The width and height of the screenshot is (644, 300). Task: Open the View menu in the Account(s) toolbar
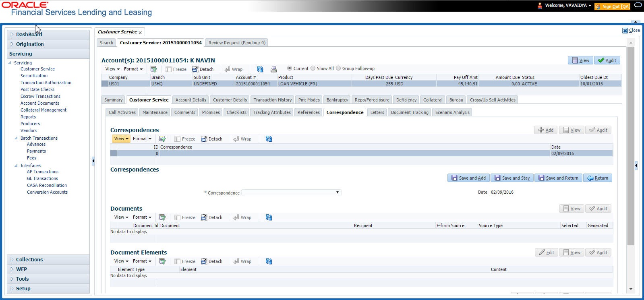[x=112, y=69]
